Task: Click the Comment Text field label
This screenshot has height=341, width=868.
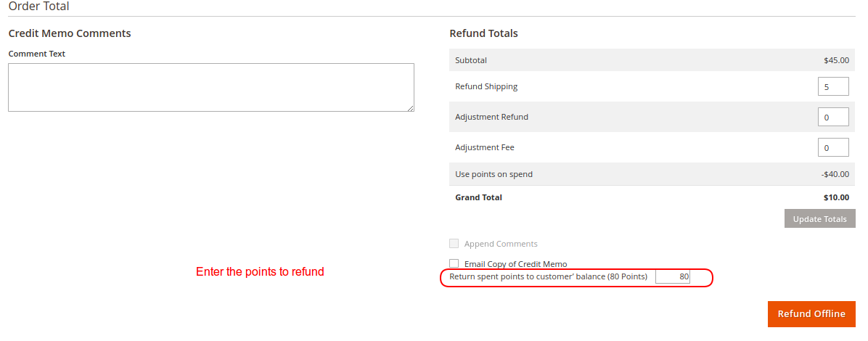Action: [37, 54]
